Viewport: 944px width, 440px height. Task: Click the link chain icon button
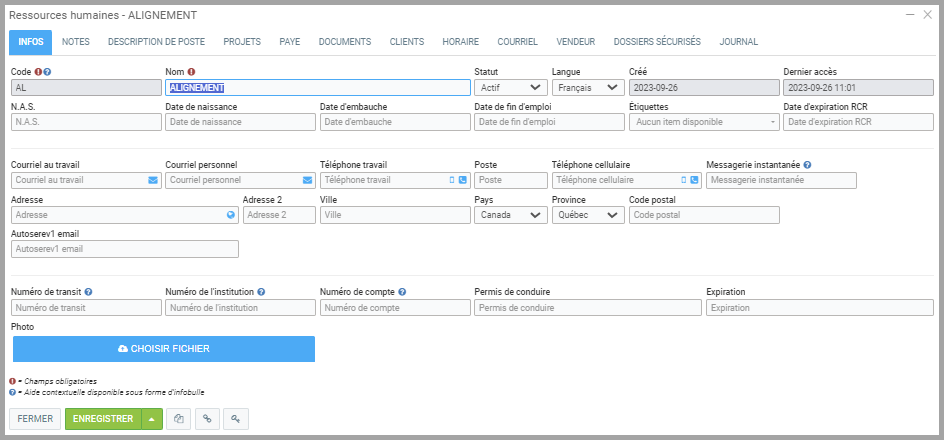pyautogui.click(x=207, y=419)
